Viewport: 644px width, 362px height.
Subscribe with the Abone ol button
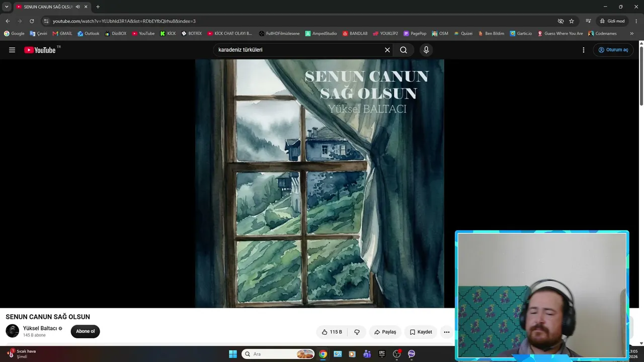(x=86, y=331)
